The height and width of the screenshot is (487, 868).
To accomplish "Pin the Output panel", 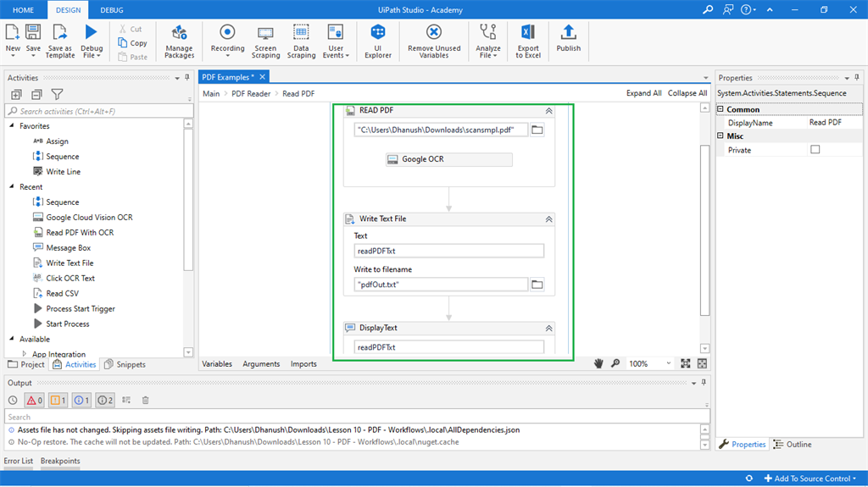I will point(704,383).
